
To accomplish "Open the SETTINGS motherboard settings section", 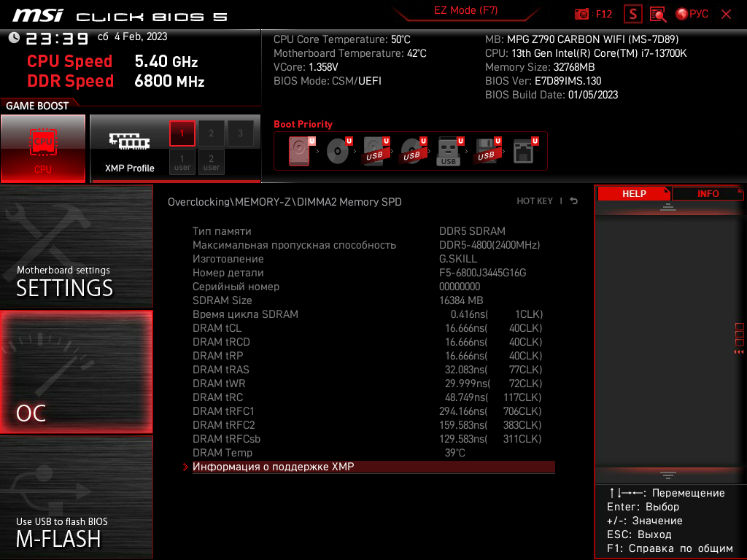I will [76, 246].
